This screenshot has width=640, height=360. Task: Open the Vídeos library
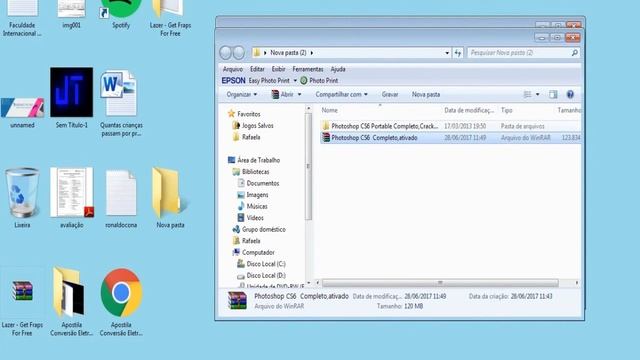[251, 218]
